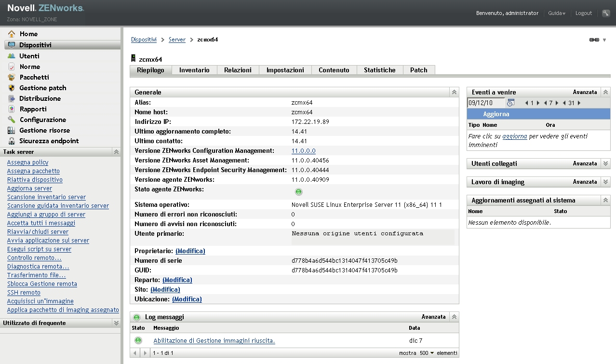Click the Rapporti chart icon
The width and height of the screenshot is (616, 364).
click(12, 109)
